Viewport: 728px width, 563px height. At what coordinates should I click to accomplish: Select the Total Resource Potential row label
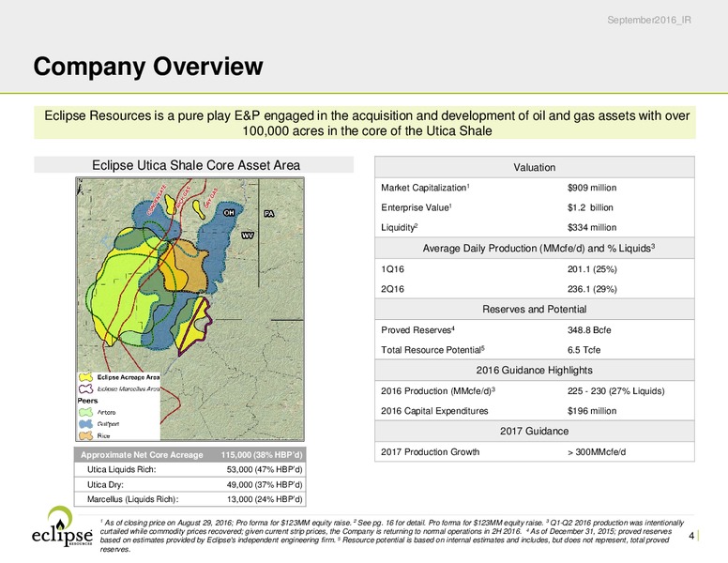432,350
